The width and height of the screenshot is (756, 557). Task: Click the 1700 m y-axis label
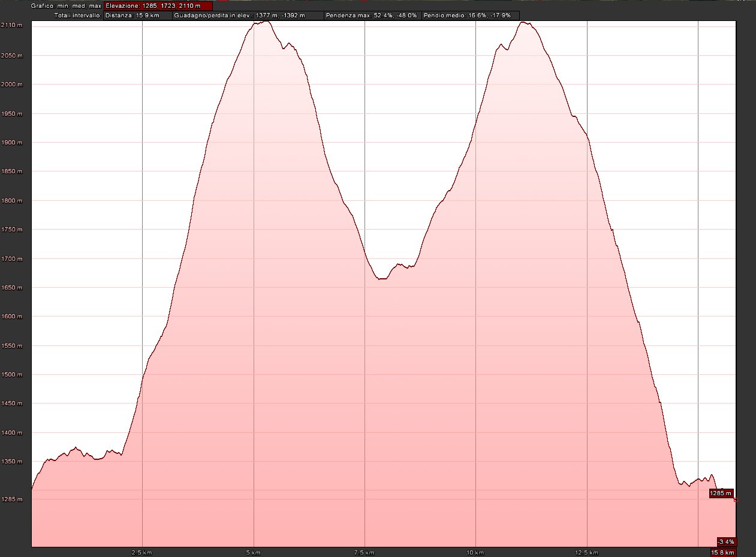point(11,259)
